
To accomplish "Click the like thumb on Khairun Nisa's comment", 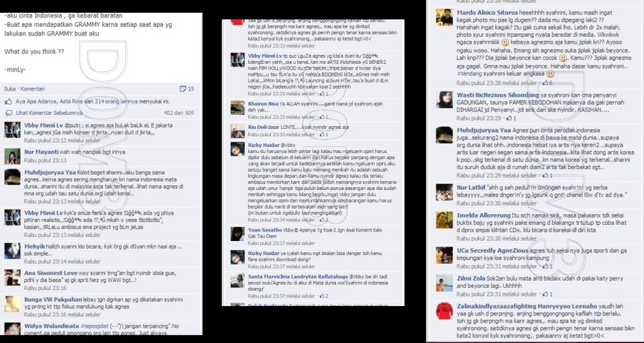I will pos(323,117).
